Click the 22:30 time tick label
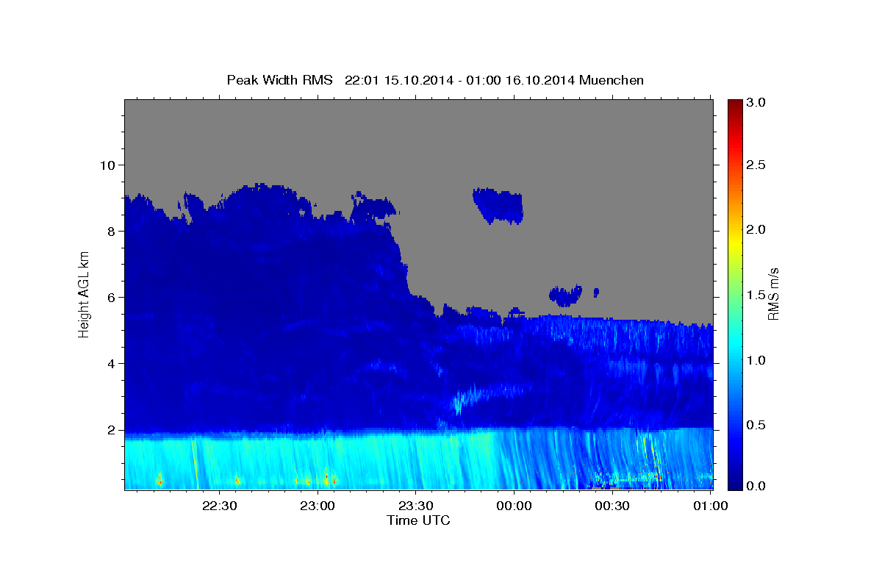The image size is (882, 588). [x=219, y=506]
